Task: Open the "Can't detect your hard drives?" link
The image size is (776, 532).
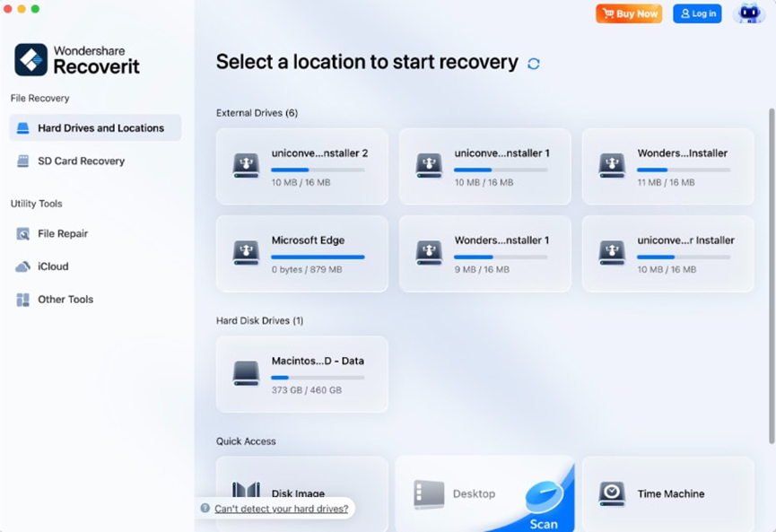Action: 281,509
